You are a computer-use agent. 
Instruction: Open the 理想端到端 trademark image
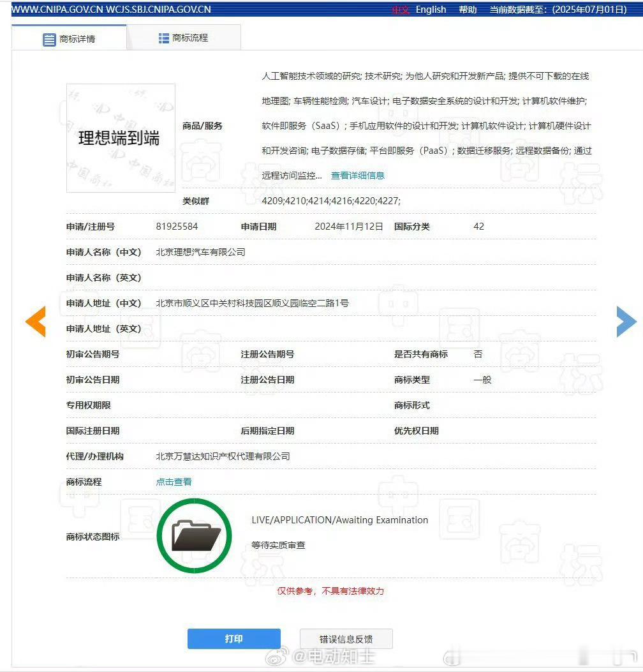(x=121, y=138)
